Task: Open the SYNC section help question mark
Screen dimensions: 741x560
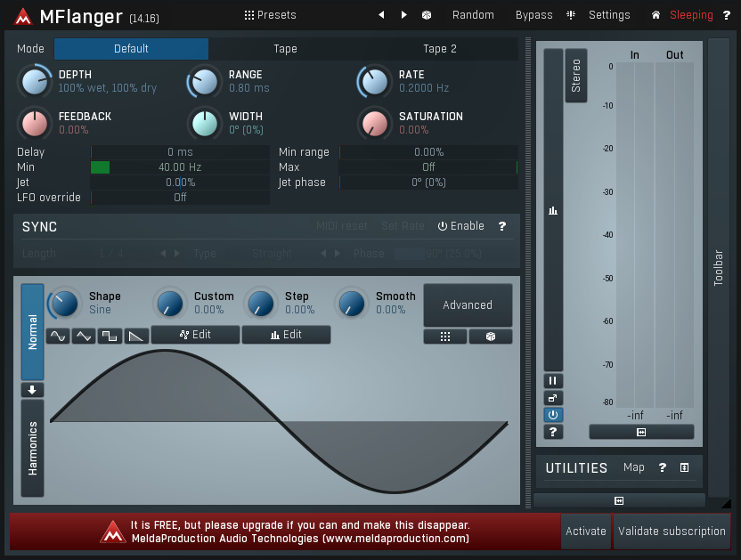Action: 502,226
